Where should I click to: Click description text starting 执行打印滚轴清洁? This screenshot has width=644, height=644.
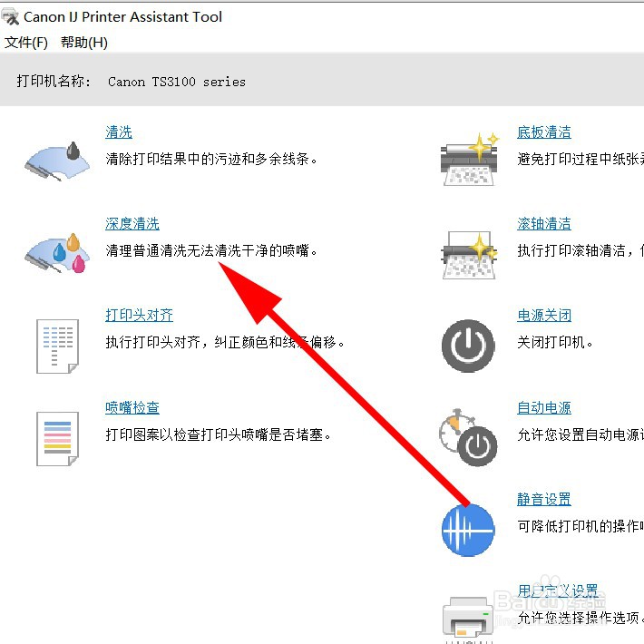(581, 250)
